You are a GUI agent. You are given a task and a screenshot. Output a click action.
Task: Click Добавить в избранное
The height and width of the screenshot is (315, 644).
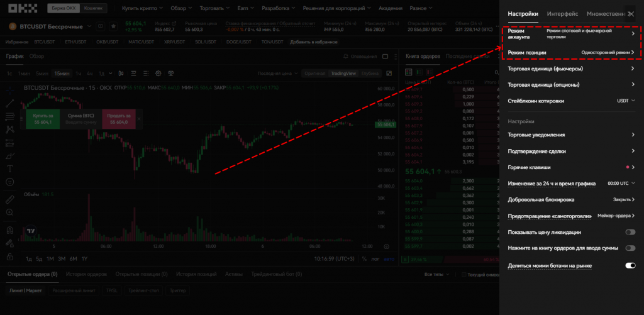pos(314,42)
